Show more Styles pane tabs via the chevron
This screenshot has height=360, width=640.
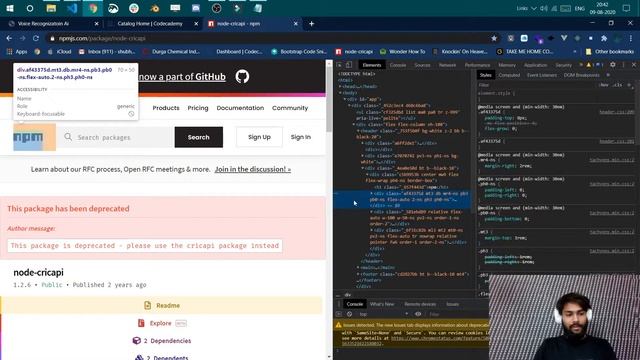[x=608, y=75]
